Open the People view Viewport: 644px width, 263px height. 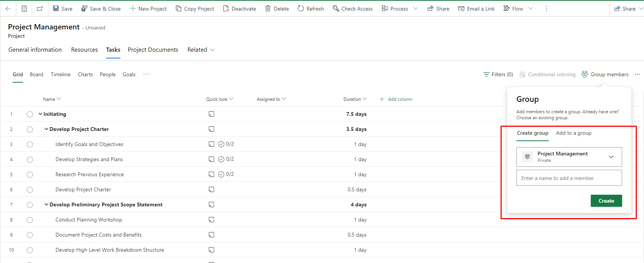point(108,74)
